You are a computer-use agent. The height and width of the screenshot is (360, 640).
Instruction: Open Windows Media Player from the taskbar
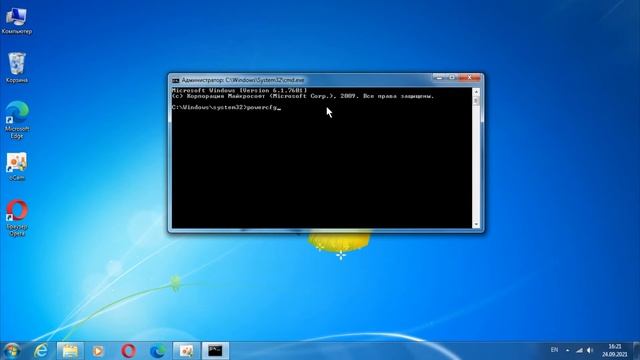[98, 351]
